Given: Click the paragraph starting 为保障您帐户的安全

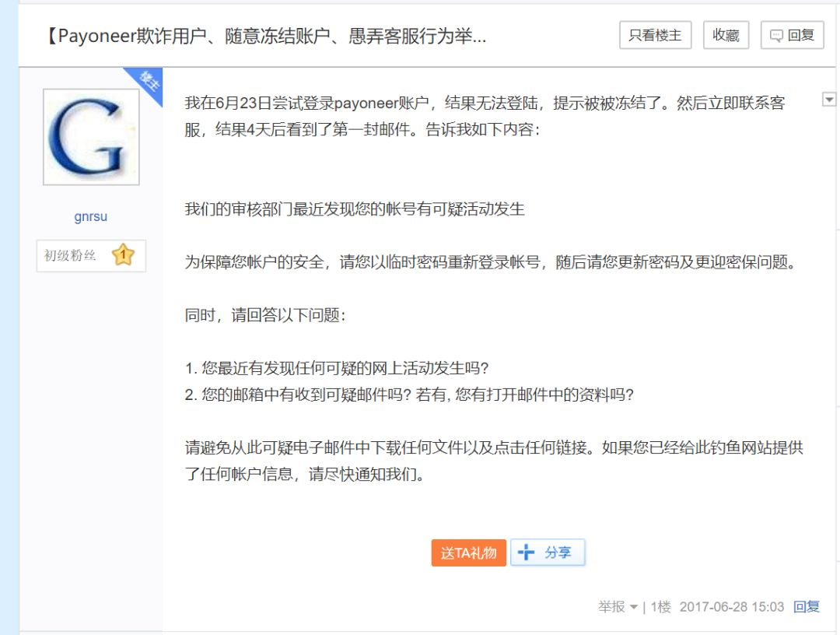Looking at the screenshot, I should coord(492,262).
